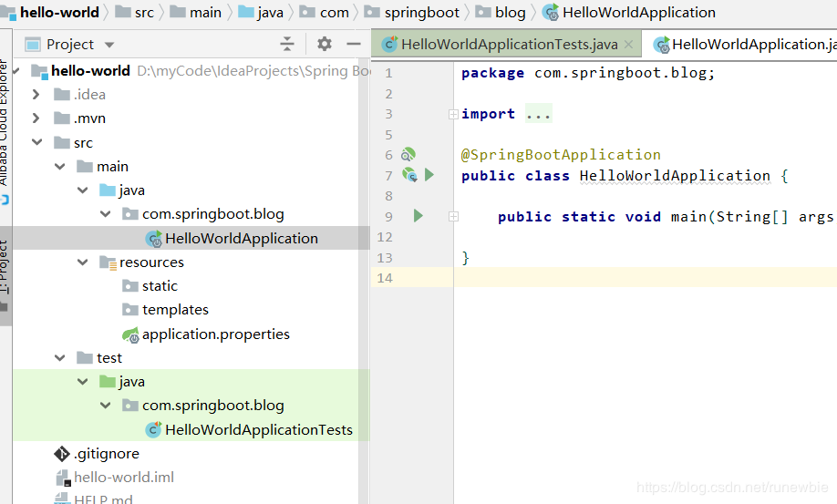Click the Project panel title label
Viewport: 837px width, 504px height.
(x=70, y=45)
